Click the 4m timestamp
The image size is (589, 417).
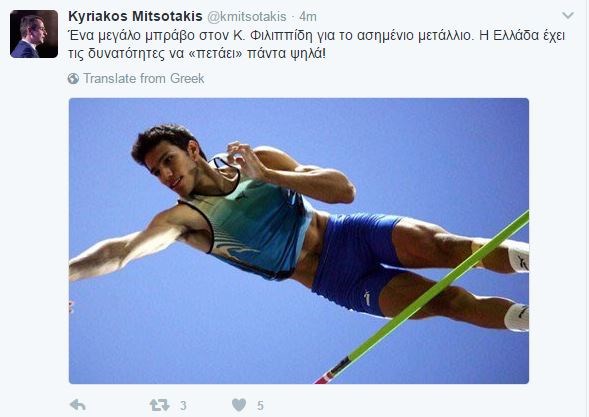[308, 17]
